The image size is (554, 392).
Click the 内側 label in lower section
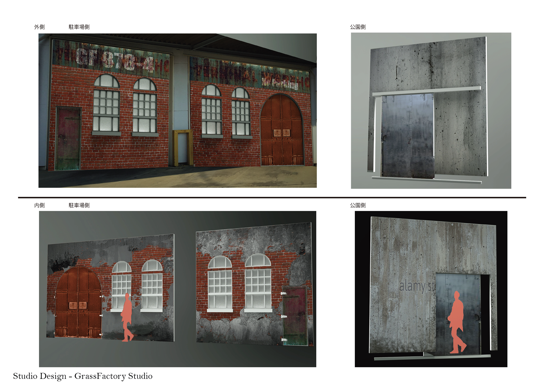click(x=40, y=206)
